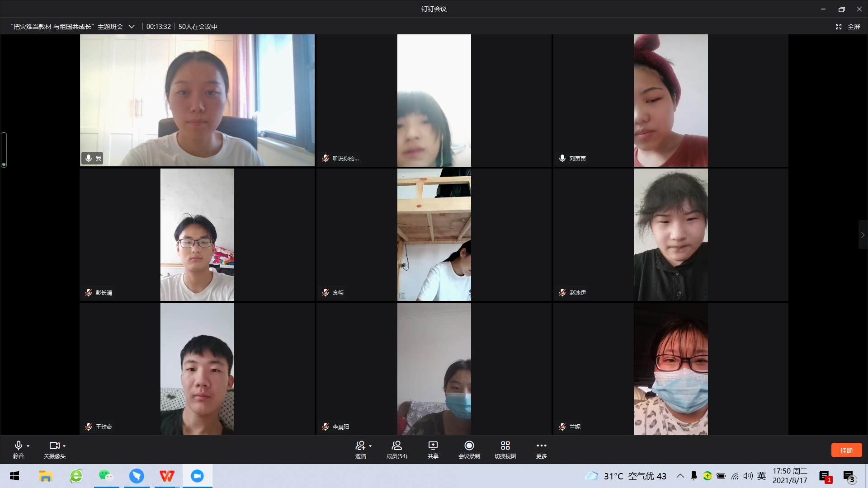Turn off camera (关摄像头)
This screenshot has width=868, height=488.
54,446
